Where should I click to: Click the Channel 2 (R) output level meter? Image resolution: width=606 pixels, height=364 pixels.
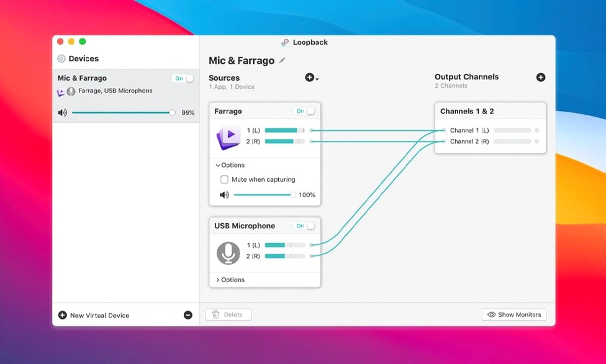click(512, 141)
